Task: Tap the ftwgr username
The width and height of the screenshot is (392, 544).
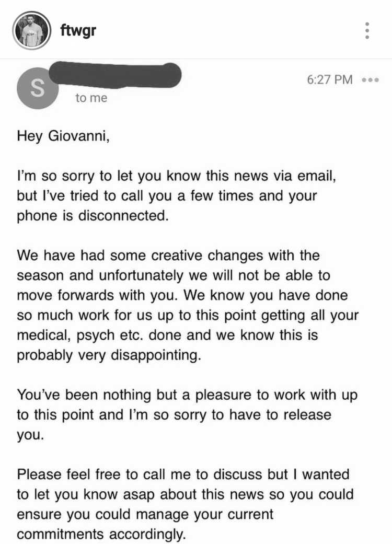Action: pyautogui.click(x=78, y=30)
